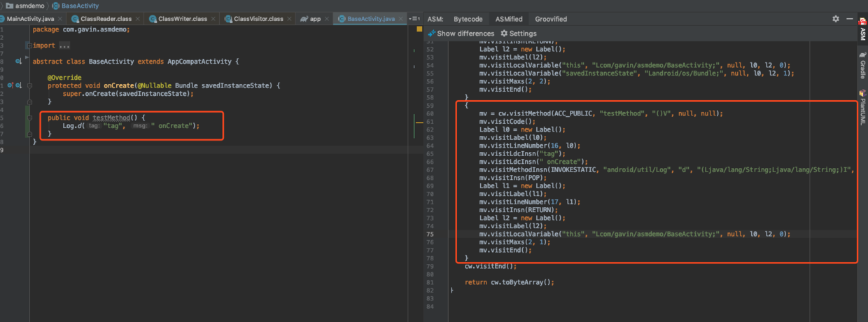
Task: Close the app tab
Action: point(328,19)
